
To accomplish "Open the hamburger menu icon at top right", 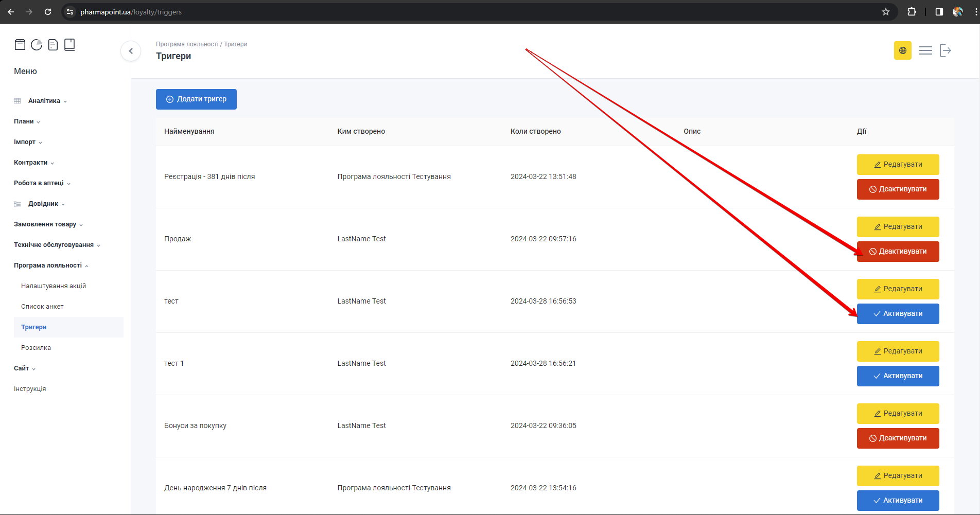I will 925,50.
